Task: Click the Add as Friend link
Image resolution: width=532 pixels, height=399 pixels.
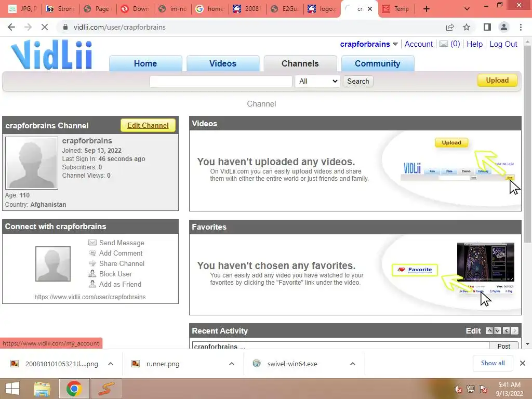Action: pyautogui.click(x=120, y=284)
